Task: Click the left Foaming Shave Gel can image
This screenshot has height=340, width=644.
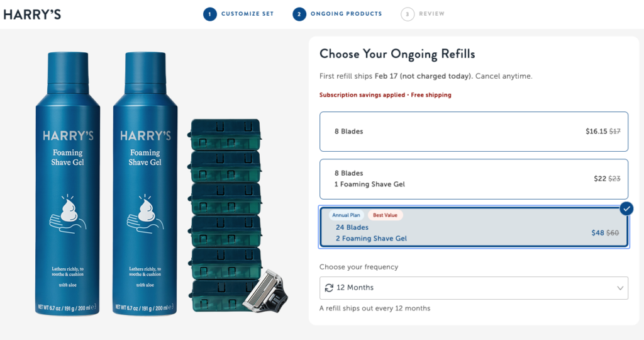Action: [x=68, y=183]
